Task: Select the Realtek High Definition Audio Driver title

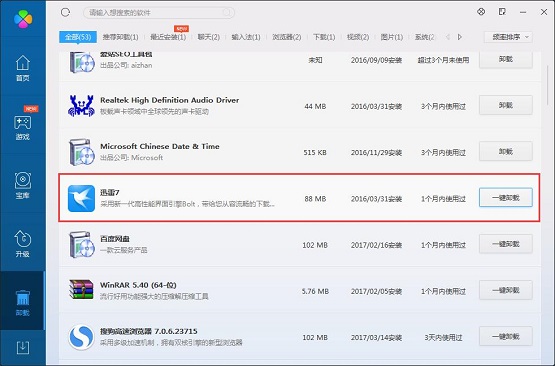Action: point(170,100)
